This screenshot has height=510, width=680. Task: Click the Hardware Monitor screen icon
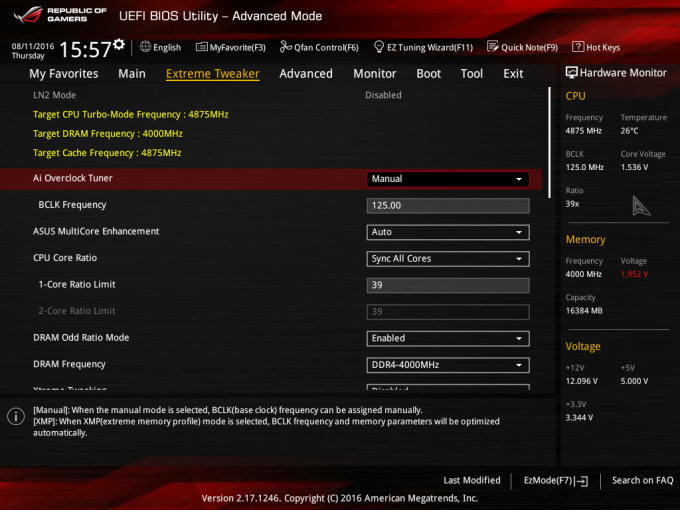[571, 72]
